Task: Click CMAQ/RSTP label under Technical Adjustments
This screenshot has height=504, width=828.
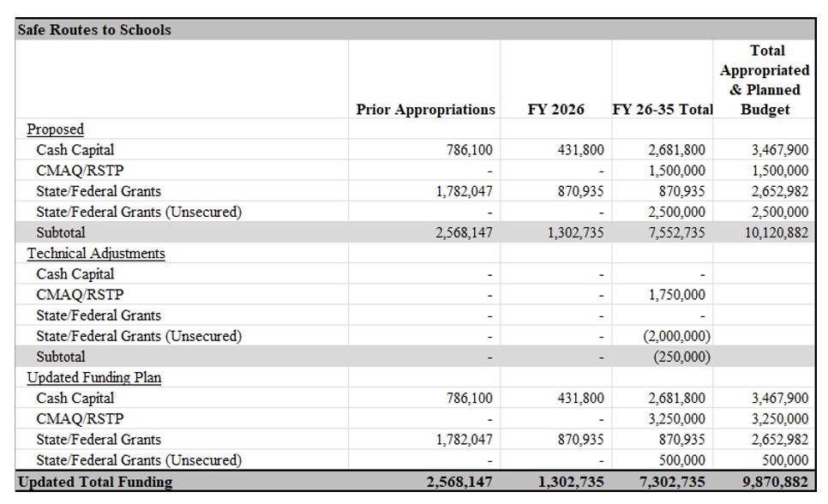Action: [x=80, y=295]
